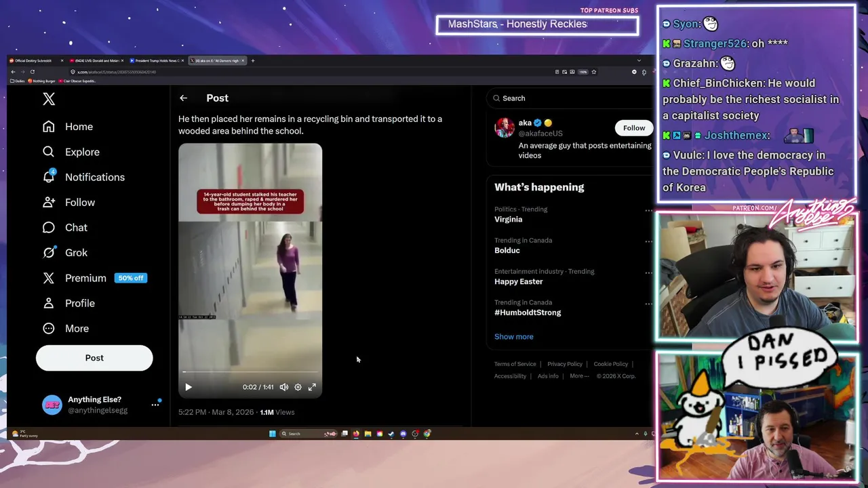868x488 pixels.
Task: Open options for Virginia trend
Action: pyautogui.click(x=648, y=210)
